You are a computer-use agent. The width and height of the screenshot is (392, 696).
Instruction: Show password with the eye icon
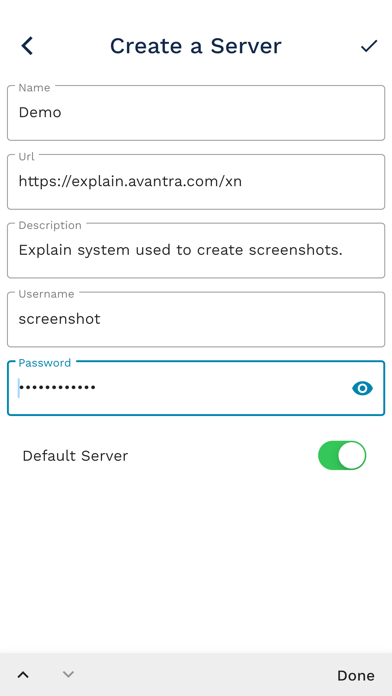(362, 388)
